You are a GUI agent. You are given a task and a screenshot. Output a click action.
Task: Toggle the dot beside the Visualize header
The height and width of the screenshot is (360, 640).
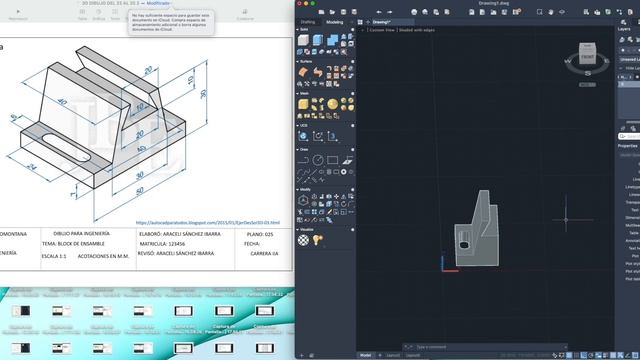click(x=352, y=229)
